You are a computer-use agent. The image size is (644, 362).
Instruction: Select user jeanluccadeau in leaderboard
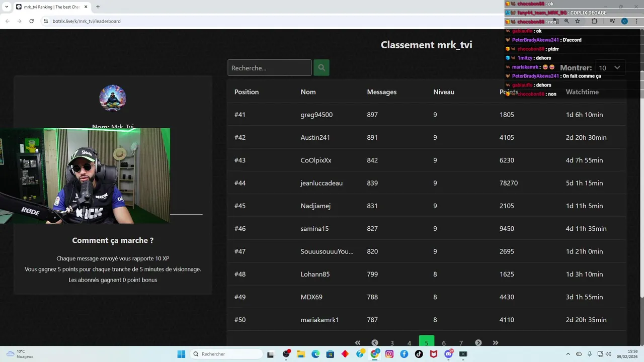[x=321, y=183]
